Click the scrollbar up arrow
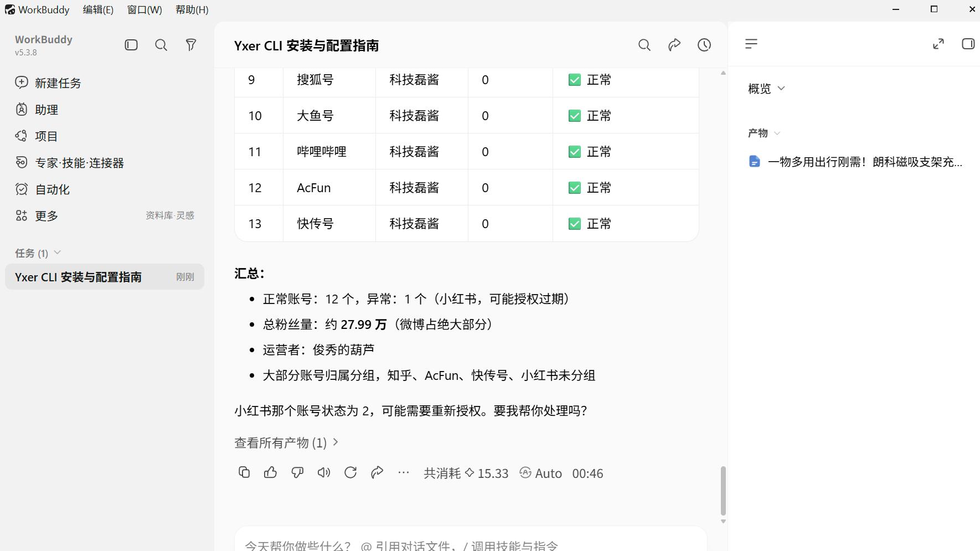Screen dimensions: 980x551 tap(723, 73)
